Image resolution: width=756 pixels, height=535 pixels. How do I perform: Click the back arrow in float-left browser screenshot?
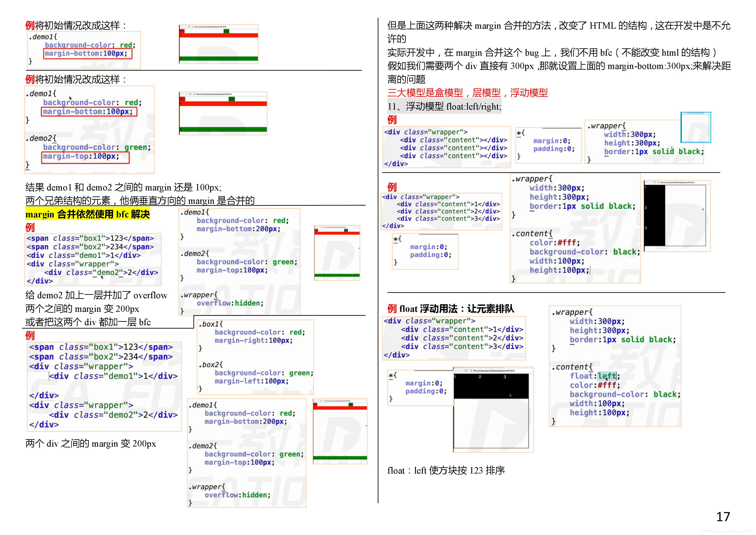pos(456,371)
